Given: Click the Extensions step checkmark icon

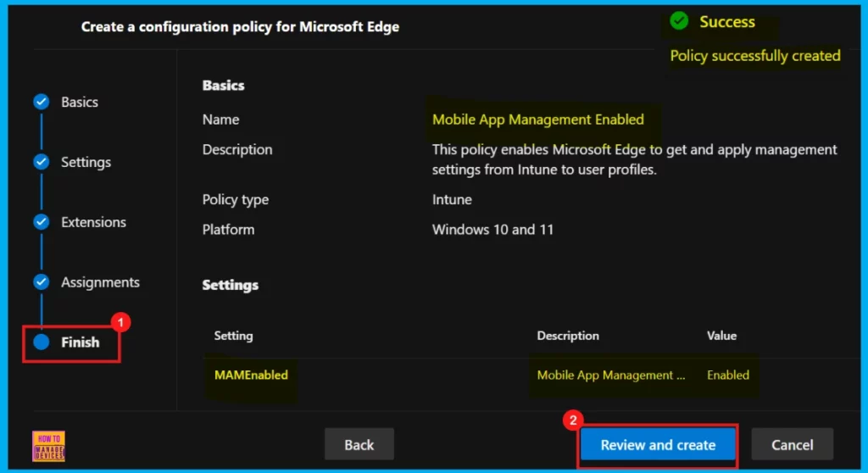Looking at the screenshot, I should pos(42,222).
